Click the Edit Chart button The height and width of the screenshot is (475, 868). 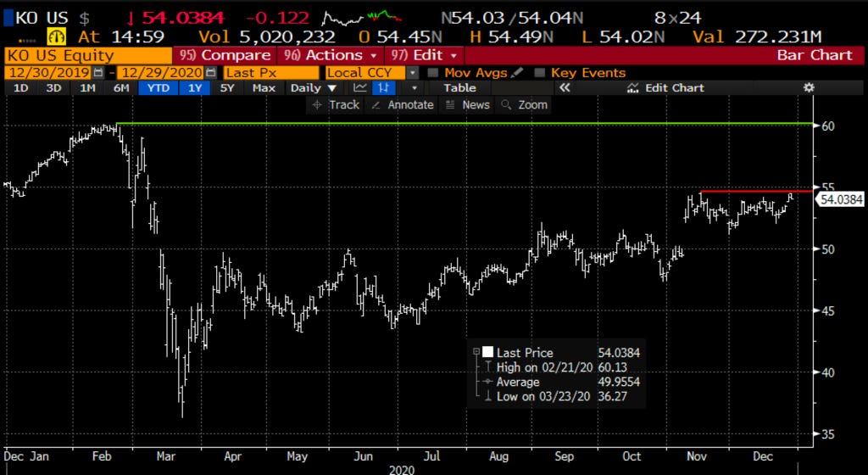click(x=665, y=87)
